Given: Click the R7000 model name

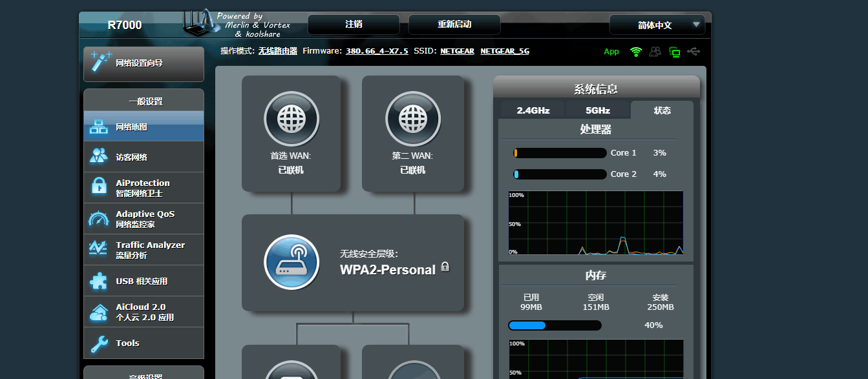Looking at the screenshot, I should click(125, 25).
